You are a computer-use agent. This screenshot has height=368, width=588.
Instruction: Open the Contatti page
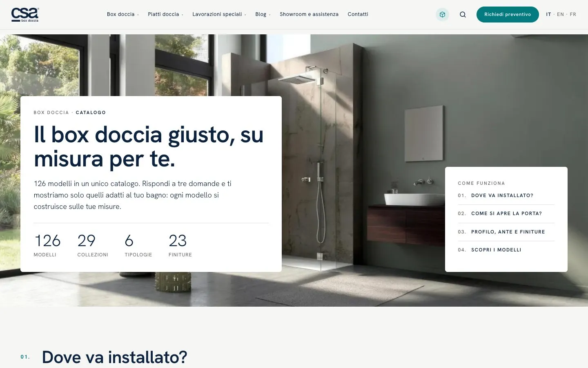(358, 14)
